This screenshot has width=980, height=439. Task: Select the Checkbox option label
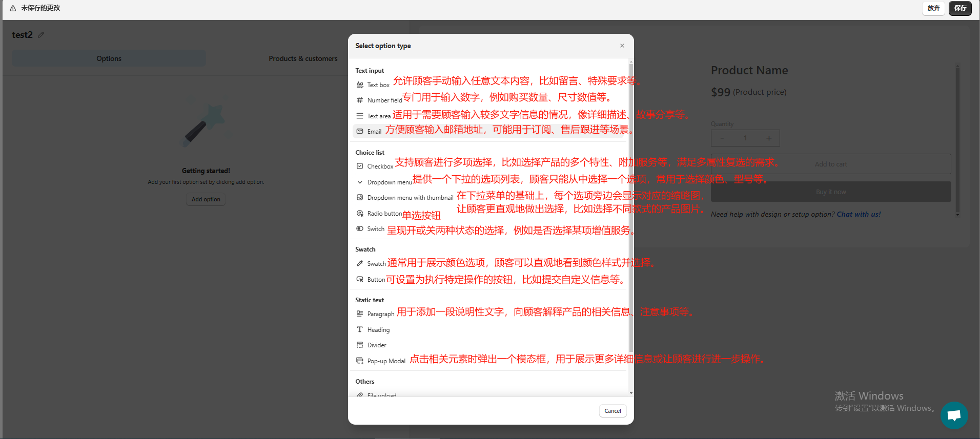click(380, 166)
